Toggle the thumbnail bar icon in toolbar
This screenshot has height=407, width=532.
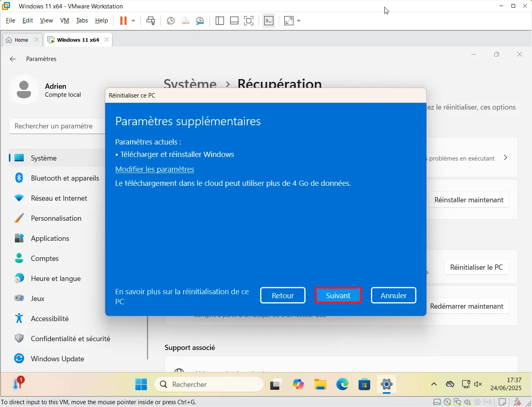pyautogui.click(x=234, y=21)
